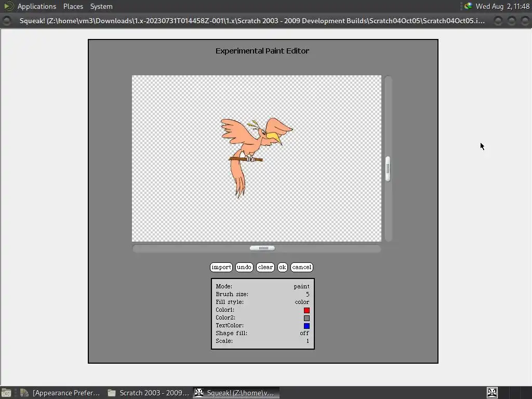This screenshot has width=532, height=399.
Task: Change Color1 red swatch
Action: [x=307, y=310]
